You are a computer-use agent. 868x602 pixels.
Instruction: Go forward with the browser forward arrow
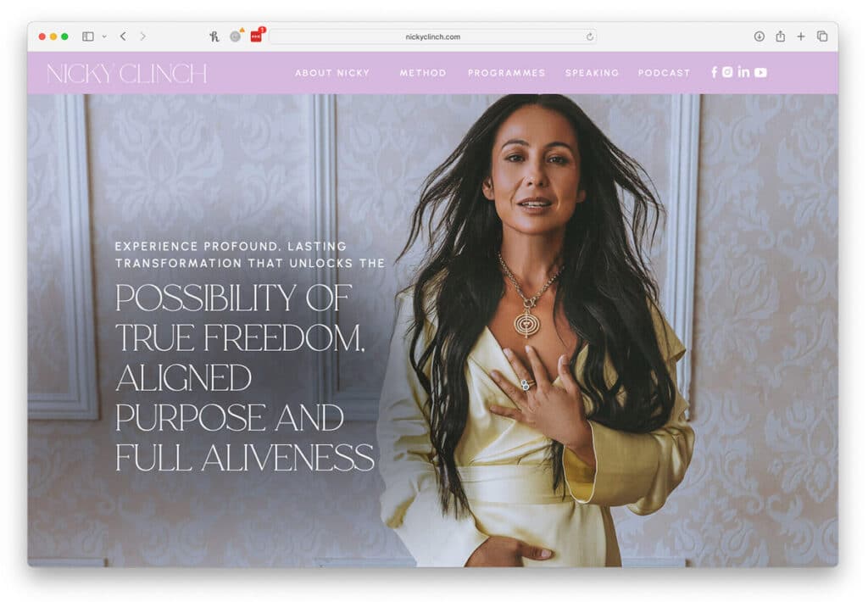[x=142, y=36]
